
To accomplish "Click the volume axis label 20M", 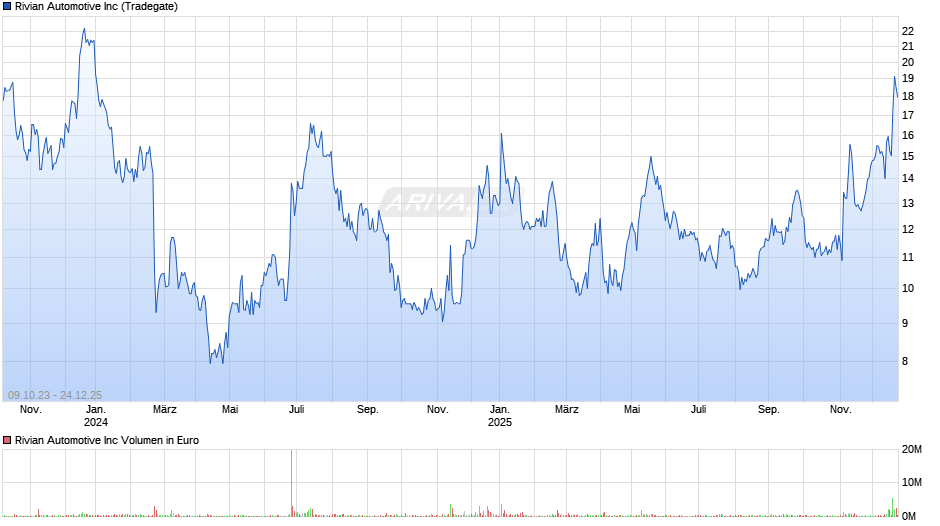I will pos(912,450).
